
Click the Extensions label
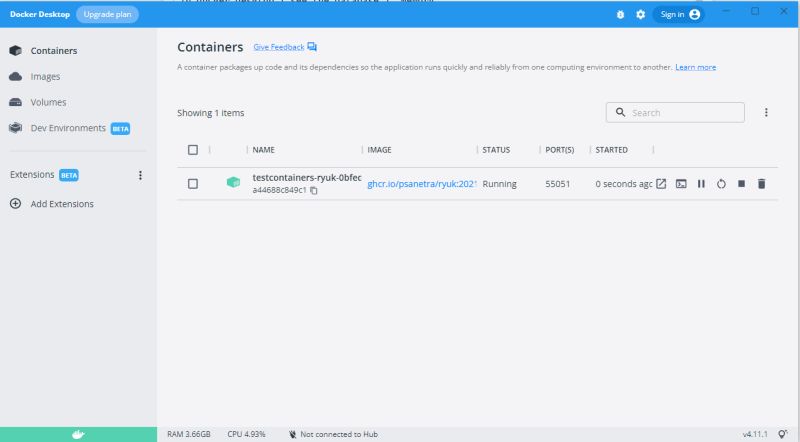[x=32, y=175]
